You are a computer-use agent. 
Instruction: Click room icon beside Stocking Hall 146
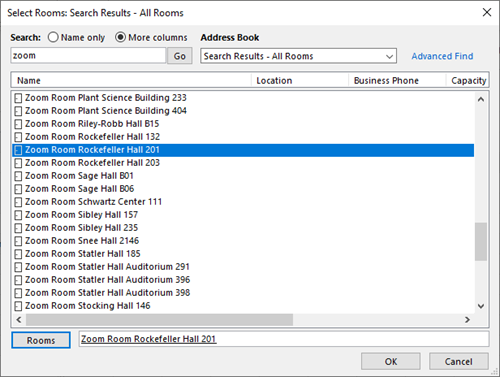point(18,306)
